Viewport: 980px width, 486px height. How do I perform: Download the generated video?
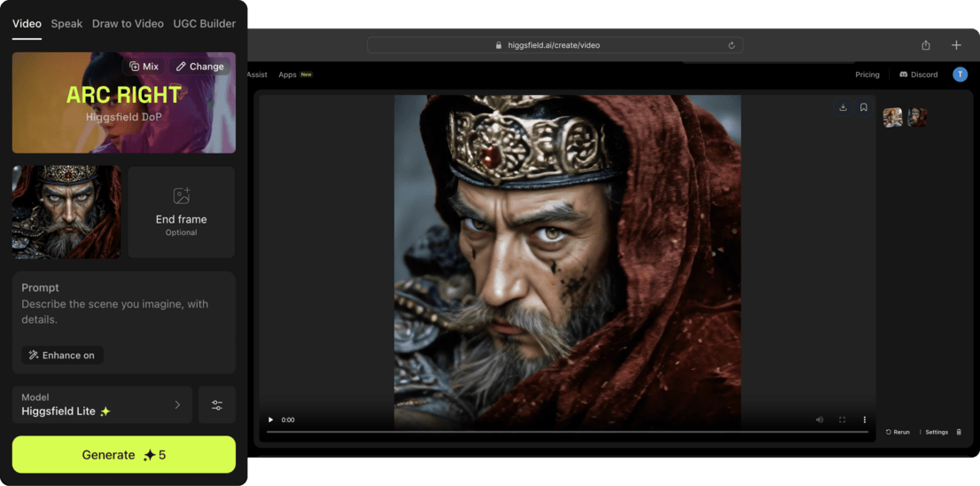point(843,107)
